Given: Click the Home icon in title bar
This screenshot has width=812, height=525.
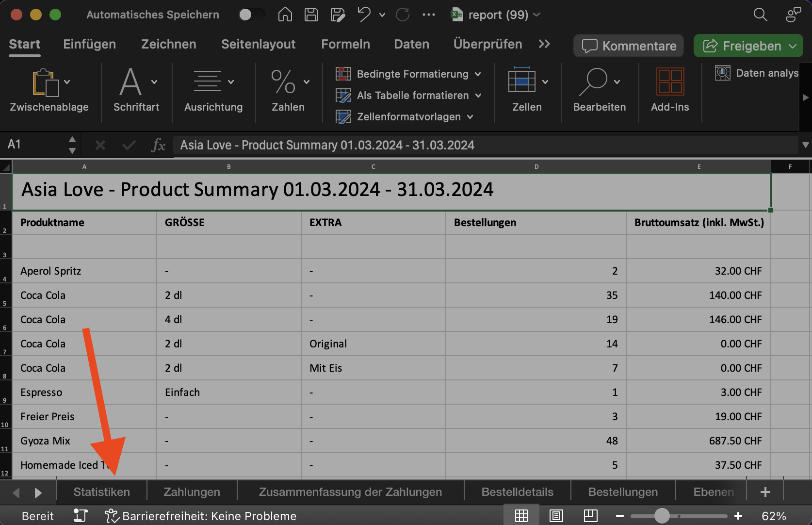Looking at the screenshot, I should tap(285, 15).
